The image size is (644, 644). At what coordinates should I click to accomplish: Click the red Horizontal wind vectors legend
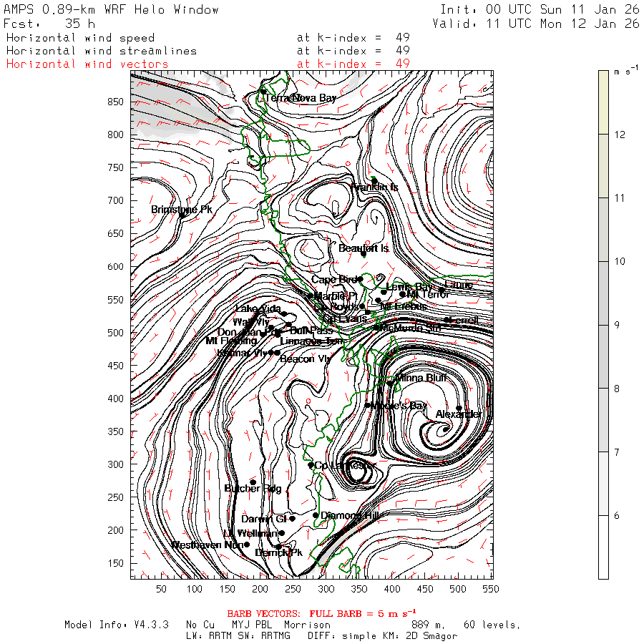point(87,64)
